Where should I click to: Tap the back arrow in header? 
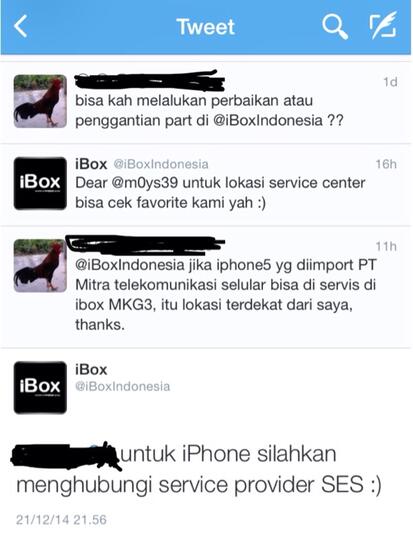tap(21, 26)
